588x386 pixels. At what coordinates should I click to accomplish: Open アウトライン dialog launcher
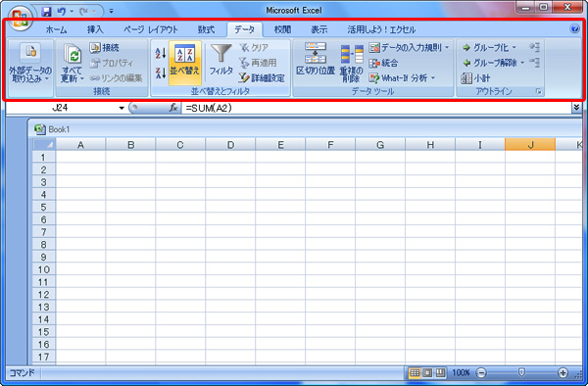pos(539,91)
